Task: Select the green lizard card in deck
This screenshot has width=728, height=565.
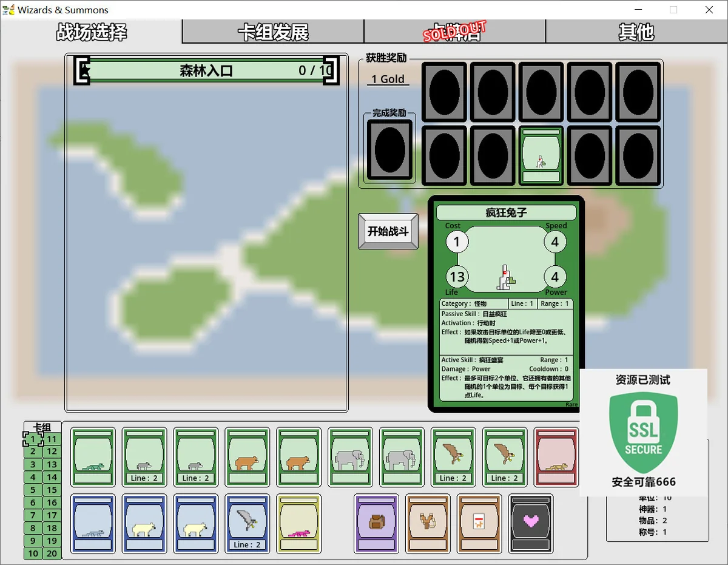Action: click(92, 456)
